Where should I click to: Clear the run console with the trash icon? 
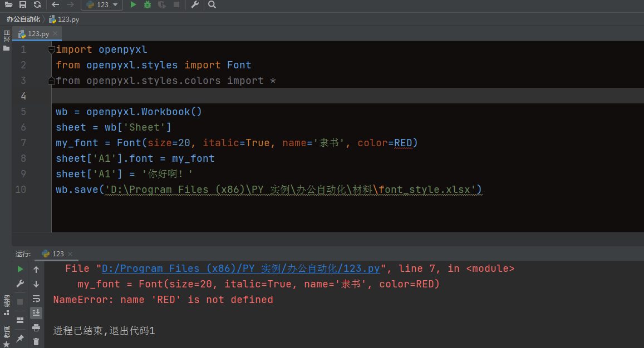(37, 340)
